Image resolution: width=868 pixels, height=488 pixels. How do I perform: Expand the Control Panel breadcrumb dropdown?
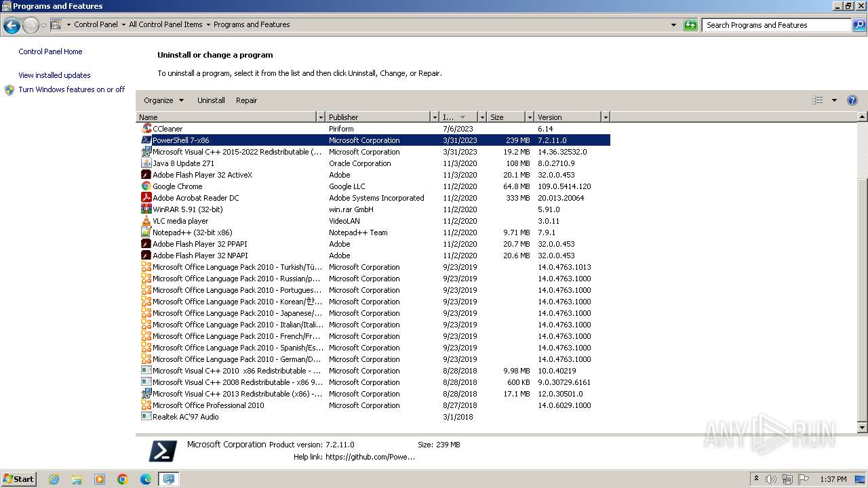pyautogui.click(x=123, y=25)
